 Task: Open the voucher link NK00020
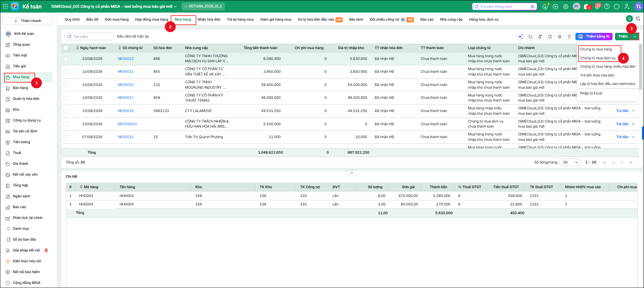coord(126,85)
